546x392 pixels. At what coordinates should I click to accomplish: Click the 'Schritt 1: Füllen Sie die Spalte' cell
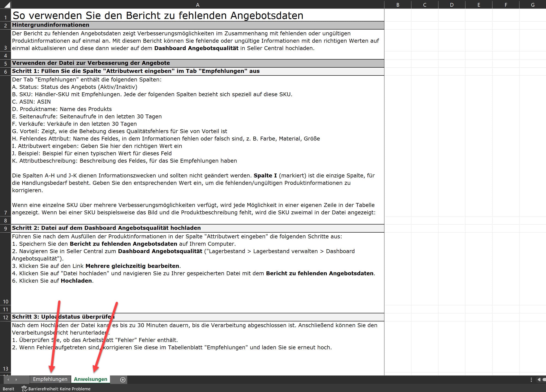pyautogui.click(x=198, y=72)
